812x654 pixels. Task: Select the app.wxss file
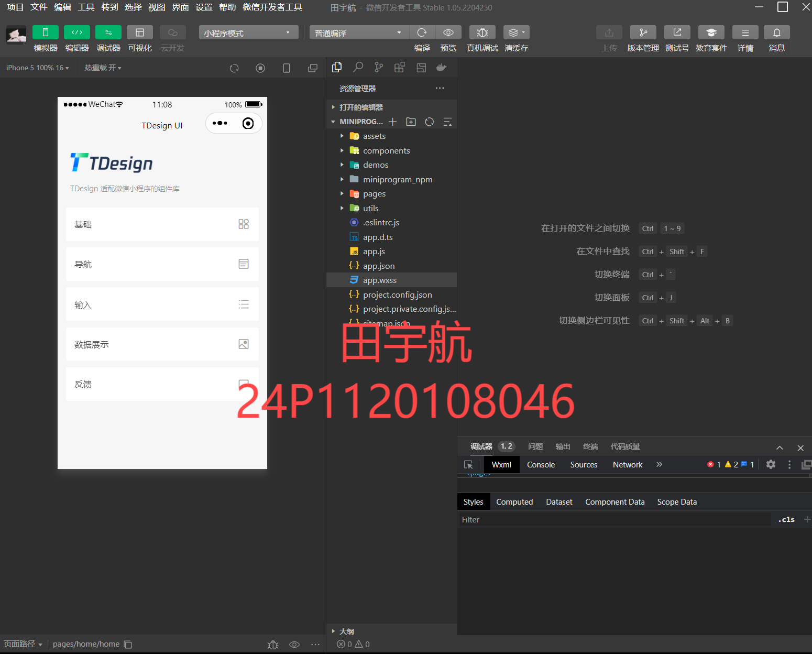[x=391, y=280]
